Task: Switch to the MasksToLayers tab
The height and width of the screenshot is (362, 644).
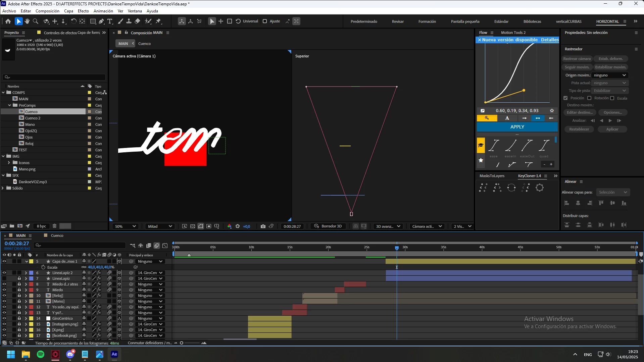Action: click(492, 176)
